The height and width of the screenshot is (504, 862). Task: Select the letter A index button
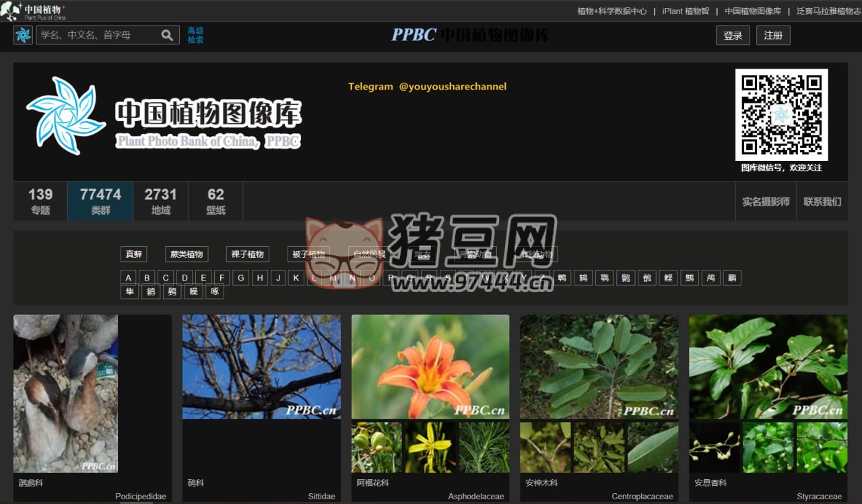129,277
